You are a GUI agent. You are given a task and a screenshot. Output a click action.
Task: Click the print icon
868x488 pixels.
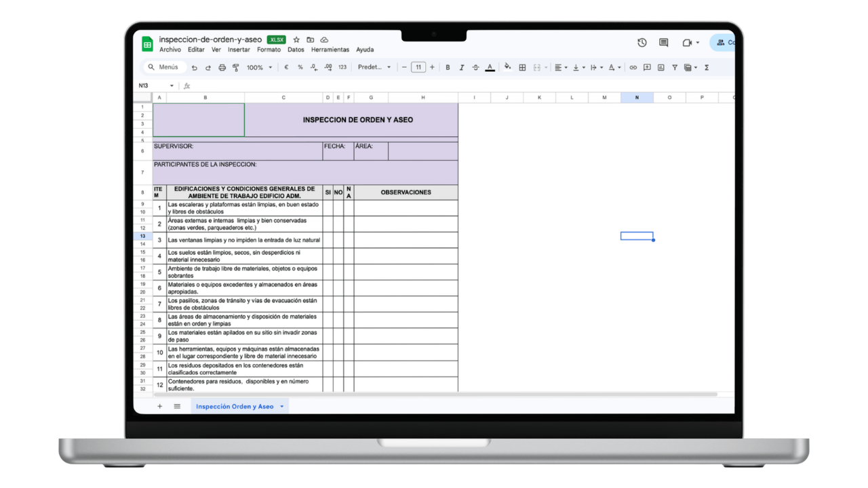coord(221,67)
